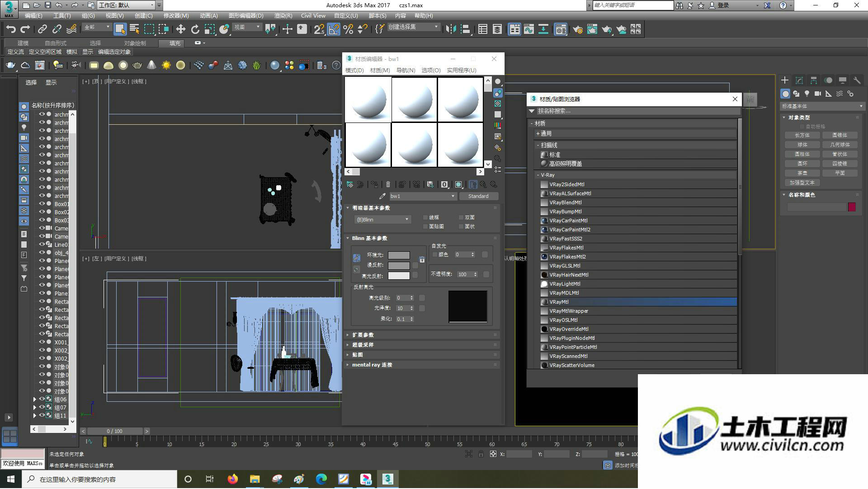Viewport: 868px width, 489px height.
Task: Activate the Select Object tool
Action: pyautogui.click(x=120, y=29)
